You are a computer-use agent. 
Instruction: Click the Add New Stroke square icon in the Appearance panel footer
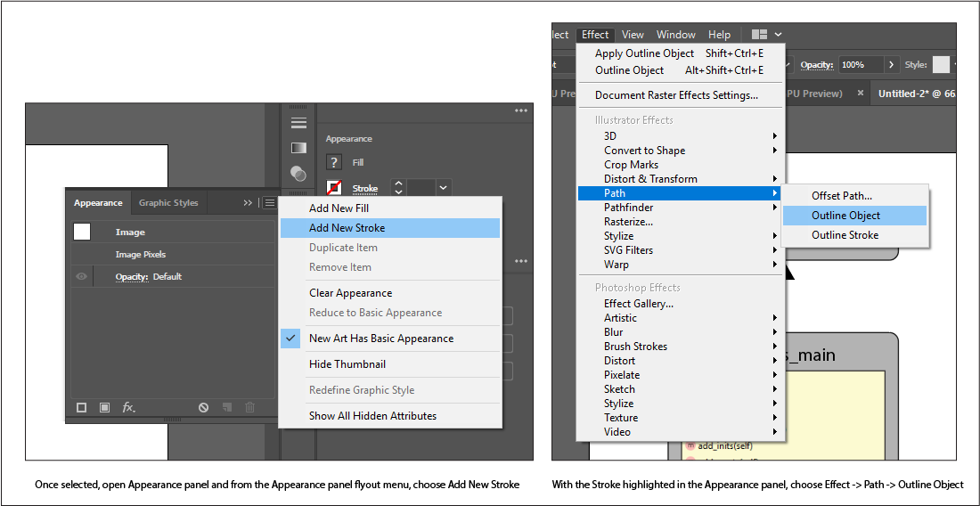[82, 407]
